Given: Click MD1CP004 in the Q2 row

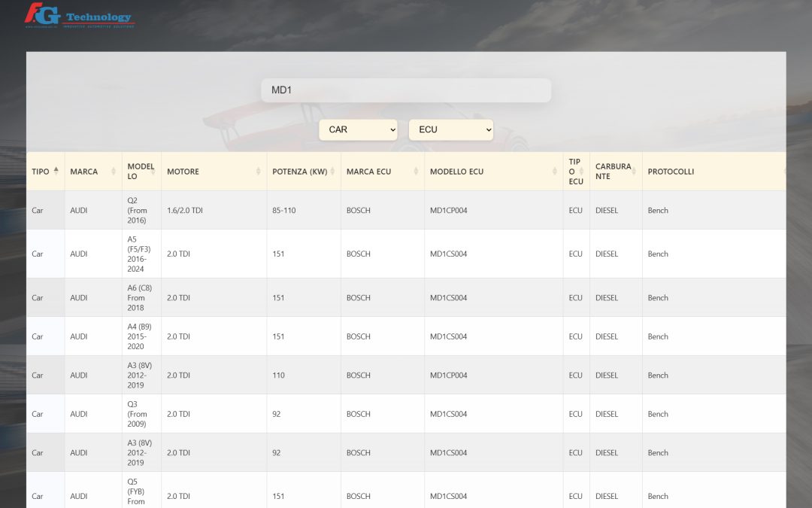Looking at the screenshot, I should 448,211.
